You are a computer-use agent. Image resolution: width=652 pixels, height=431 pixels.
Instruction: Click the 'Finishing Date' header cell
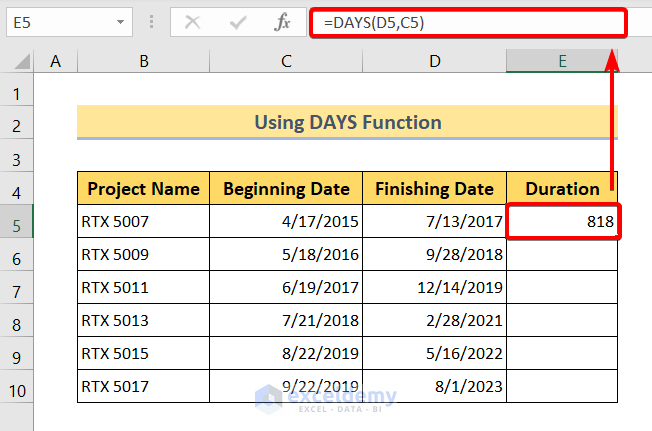pyautogui.click(x=435, y=189)
